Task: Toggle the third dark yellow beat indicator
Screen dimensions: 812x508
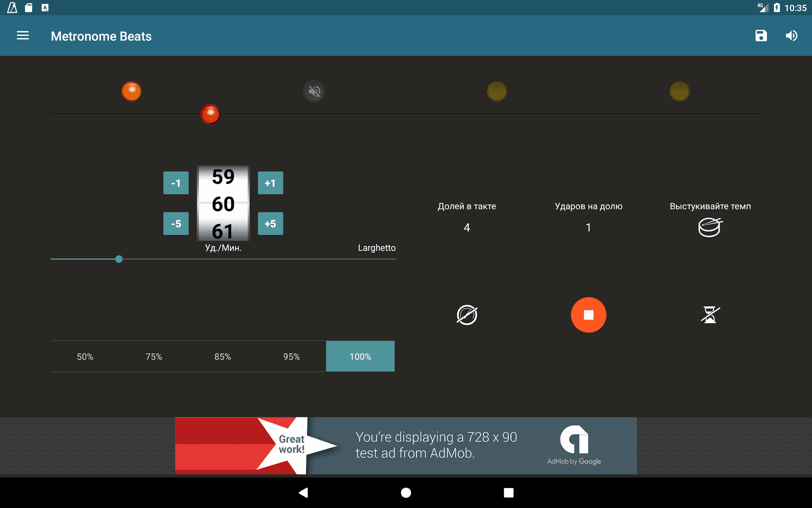Action: (497, 91)
